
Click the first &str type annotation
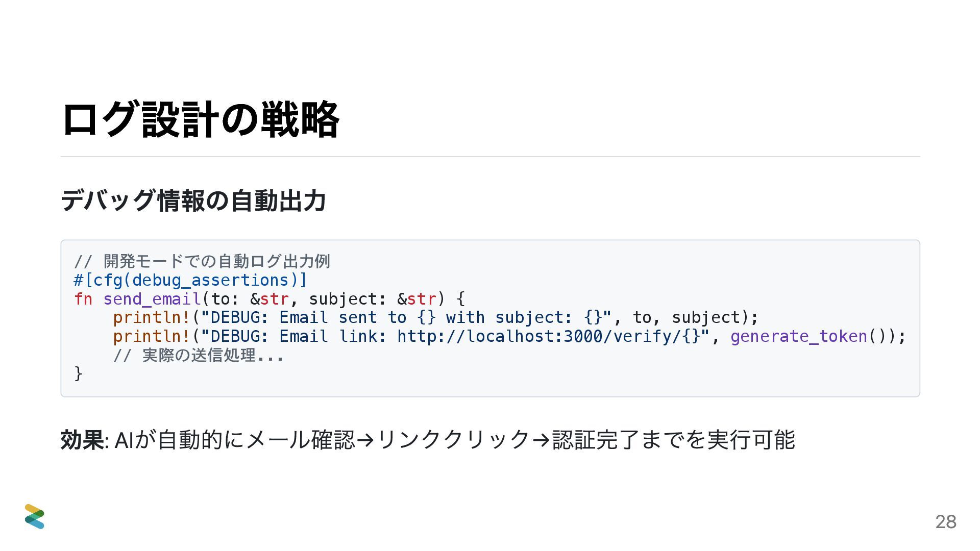tap(269, 299)
